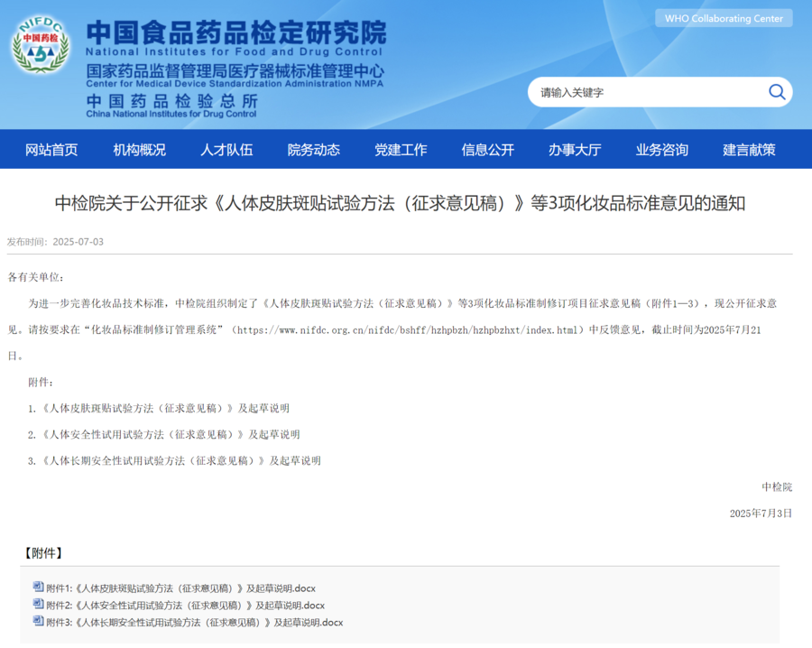Open 党建工作 navigation item

tap(401, 150)
